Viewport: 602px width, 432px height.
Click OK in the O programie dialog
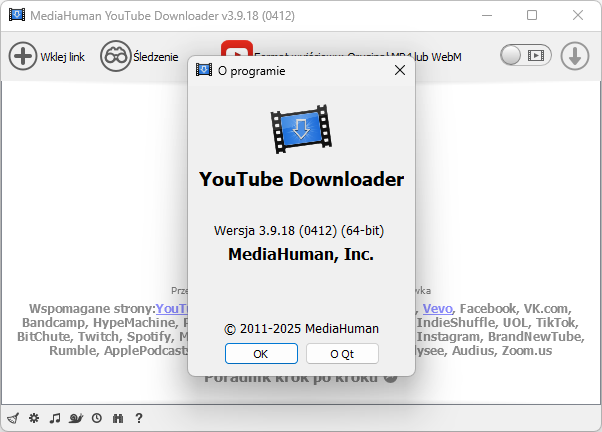point(261,354)
